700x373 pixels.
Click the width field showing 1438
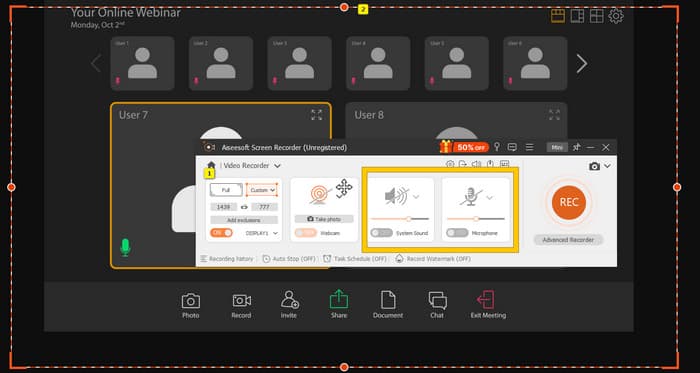click(224, 207)
